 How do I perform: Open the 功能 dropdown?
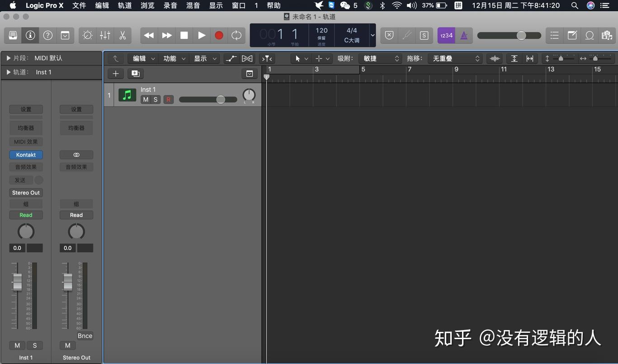coord(174,58)
